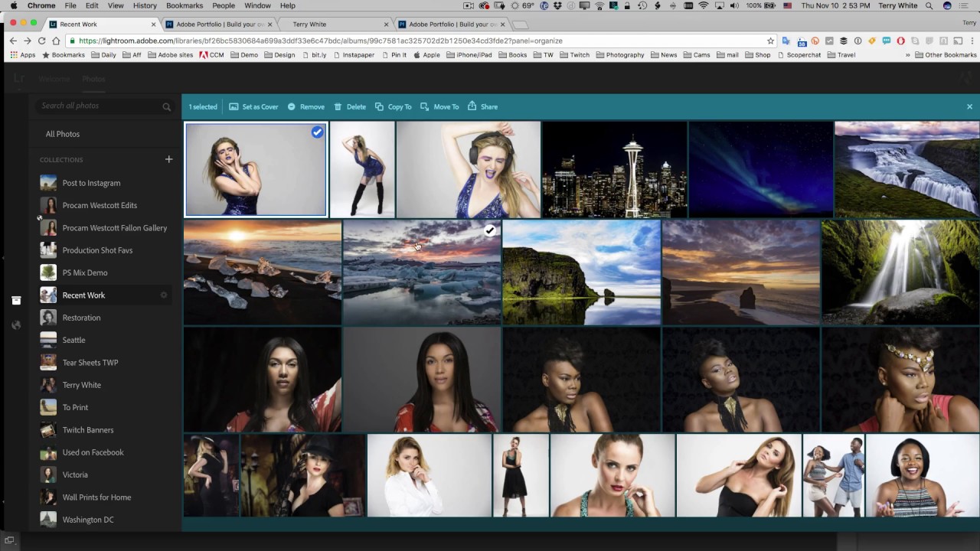Open the Other Bookmarks folder
Image resolution: width=980 pixels, height=551 pixels.
click(x=946, y=55)
